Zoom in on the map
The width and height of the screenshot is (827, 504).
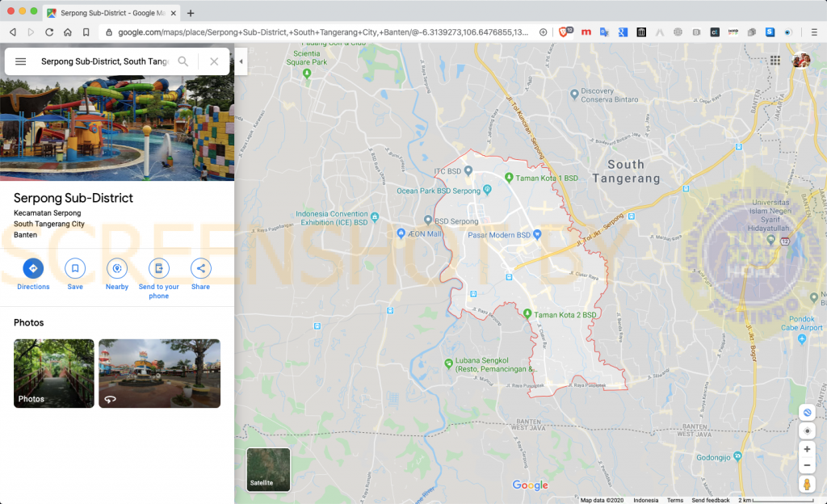tap(807, 449)
